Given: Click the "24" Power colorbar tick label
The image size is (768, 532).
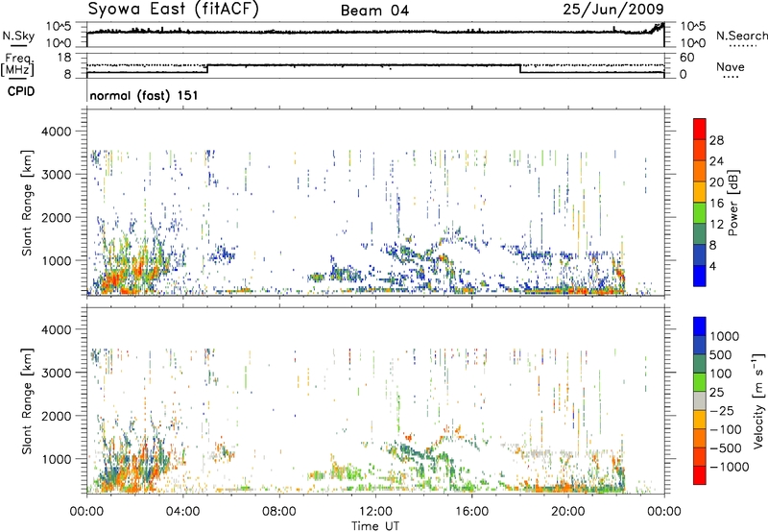Looking at the screenshot, I should click(x=716, y=161).
